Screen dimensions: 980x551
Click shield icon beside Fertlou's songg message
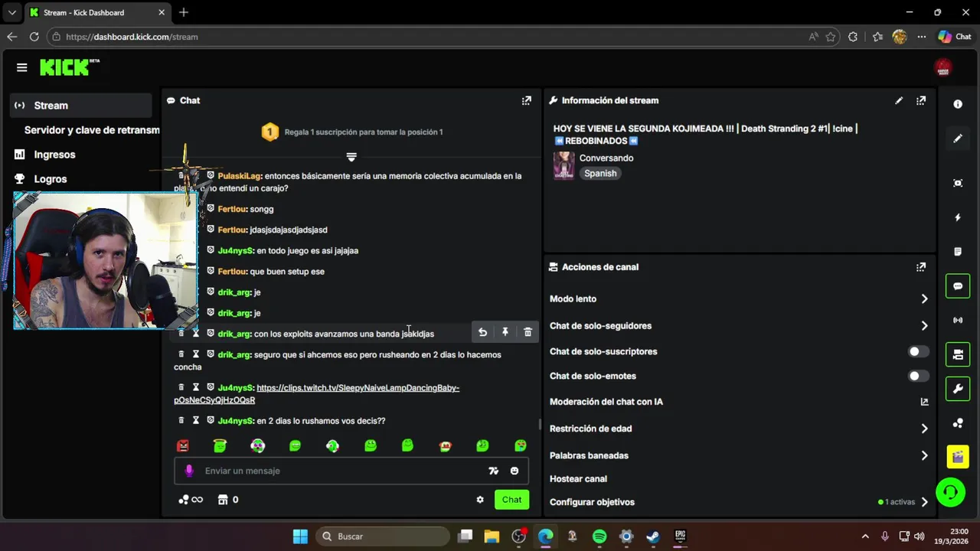point(211,208)
